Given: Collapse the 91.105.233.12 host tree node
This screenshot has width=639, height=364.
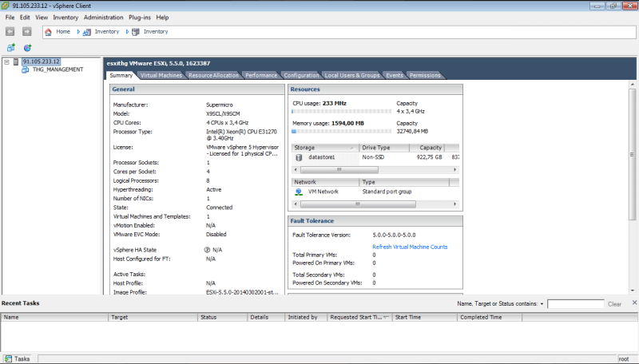Looking at the screenshot, I should click(x=6, y=61).
